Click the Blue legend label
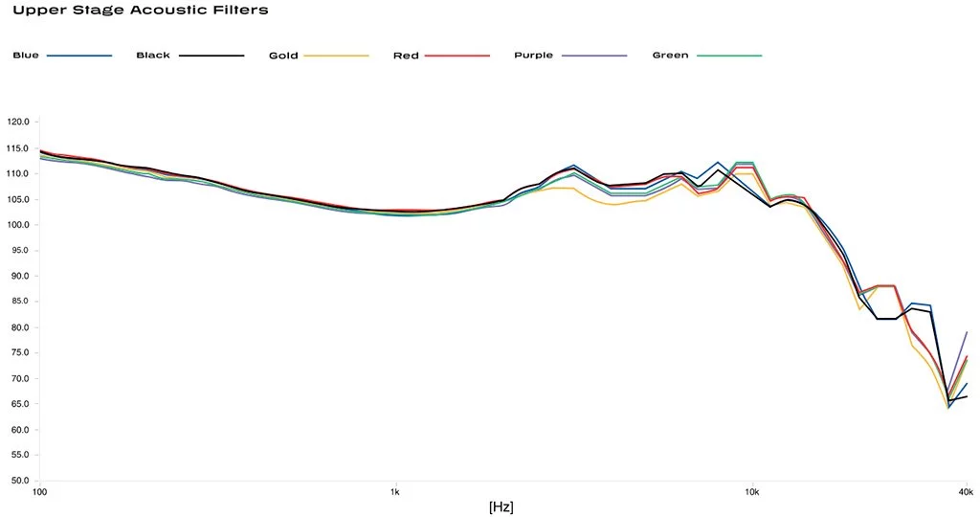The image size is (980, 517). click(26, 56)
